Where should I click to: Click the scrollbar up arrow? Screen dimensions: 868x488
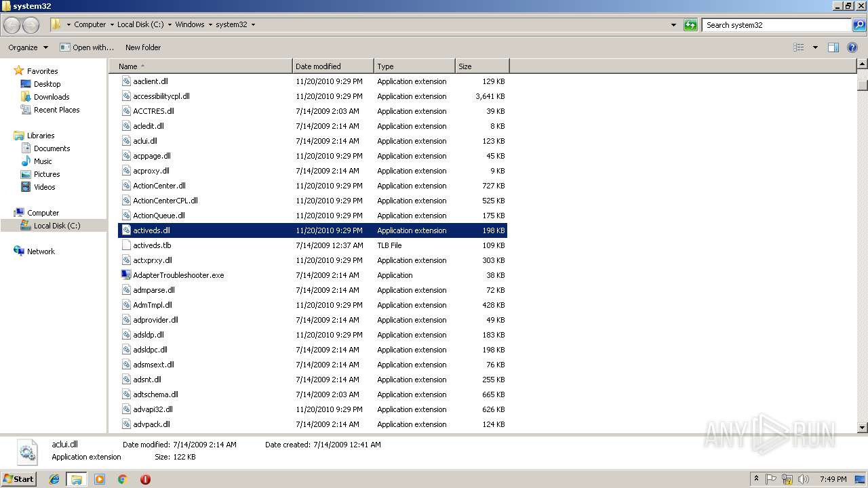862,64
